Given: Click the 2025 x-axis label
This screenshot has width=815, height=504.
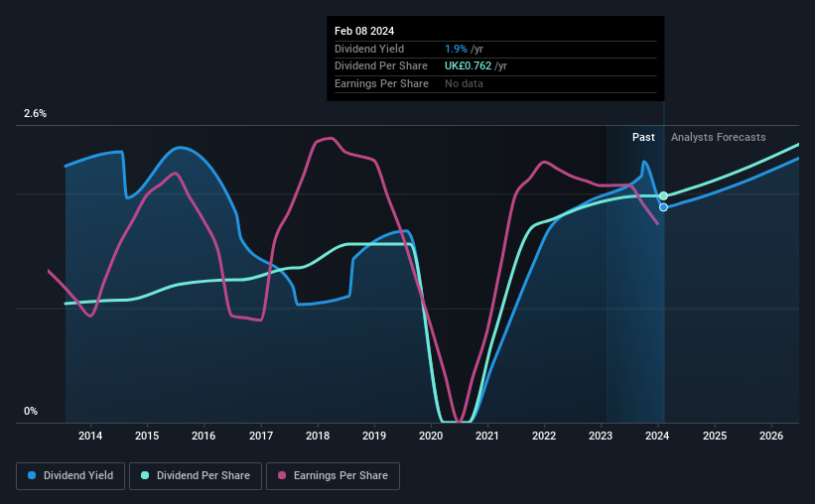Looking at the screenshot, I should click(715, 436).
